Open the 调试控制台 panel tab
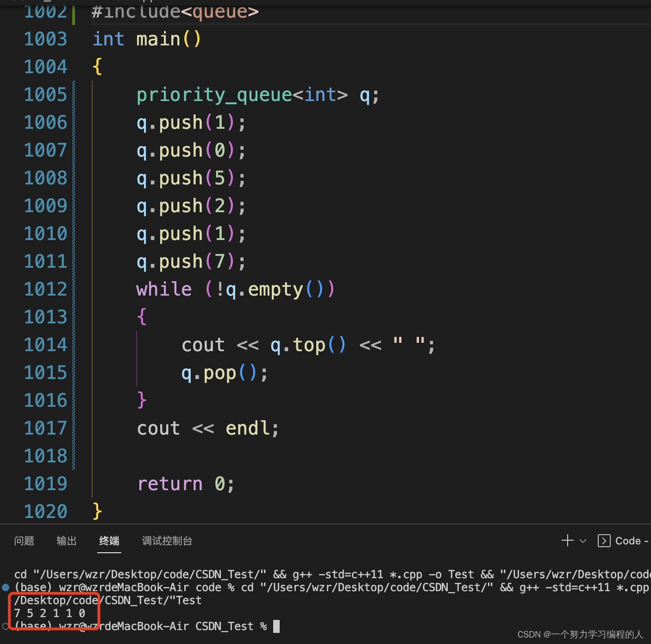The width and height of the screenshot is (651, 644). (x=167, y=541)
